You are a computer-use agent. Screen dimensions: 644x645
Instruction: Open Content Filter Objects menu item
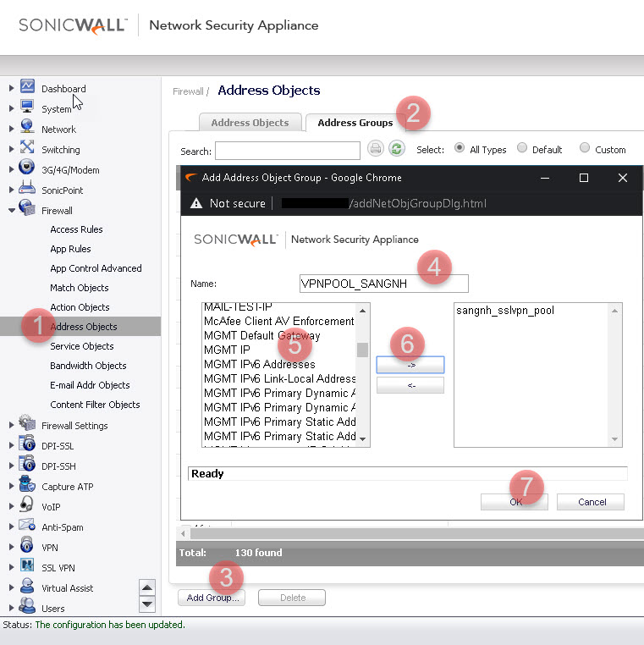(x=95, y=405)
